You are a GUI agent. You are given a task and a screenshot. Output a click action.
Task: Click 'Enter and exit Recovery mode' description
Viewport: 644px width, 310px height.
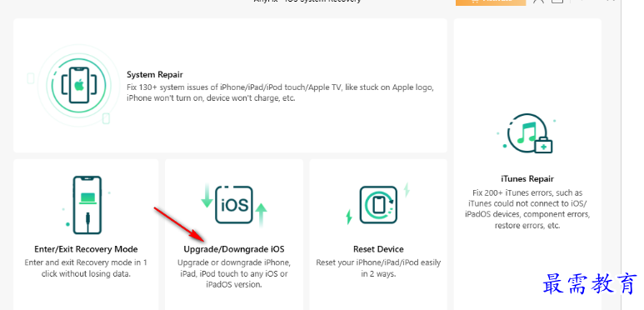point(86,268)
